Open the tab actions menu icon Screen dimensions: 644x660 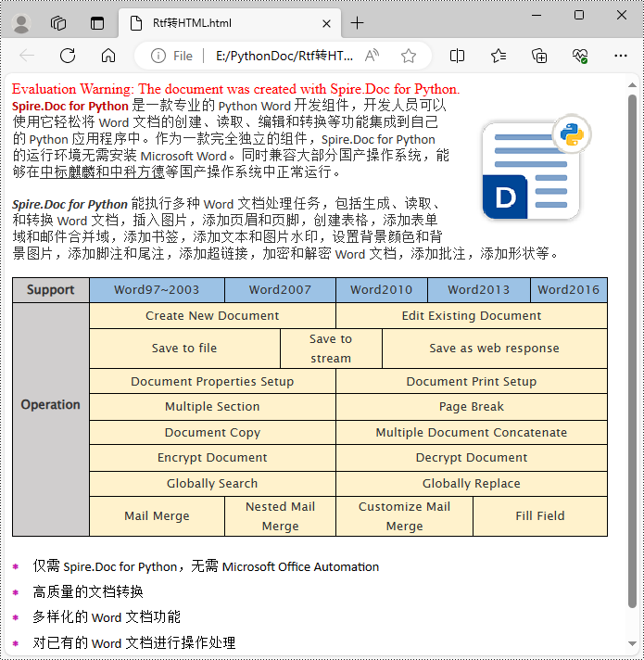[97, 23]
